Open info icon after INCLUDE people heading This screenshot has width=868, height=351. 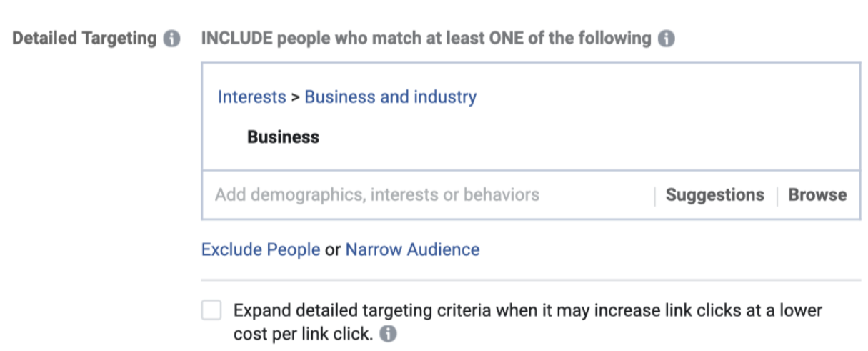666,39
